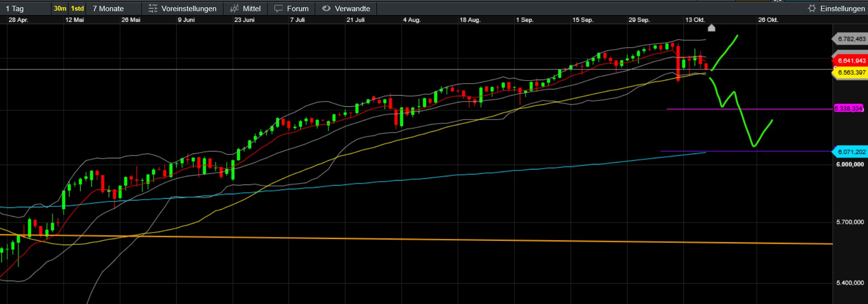Click the 26 Okt. date label
868x304 pixels.
click(768, 20)
